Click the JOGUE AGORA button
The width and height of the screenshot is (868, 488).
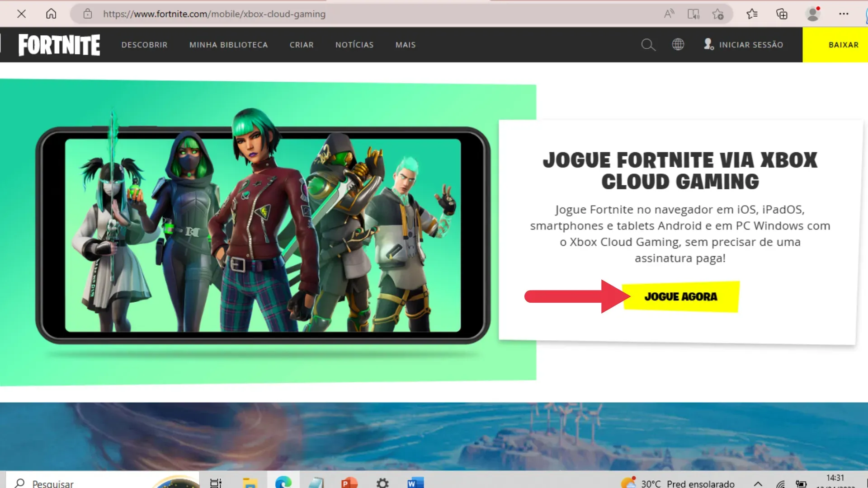(680, 296)
